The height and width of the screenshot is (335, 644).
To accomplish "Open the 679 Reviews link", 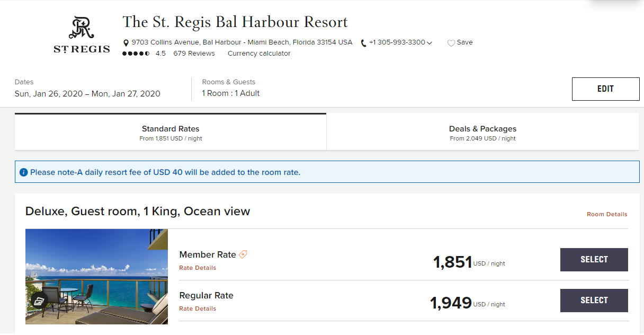I will tap(194, 54).
